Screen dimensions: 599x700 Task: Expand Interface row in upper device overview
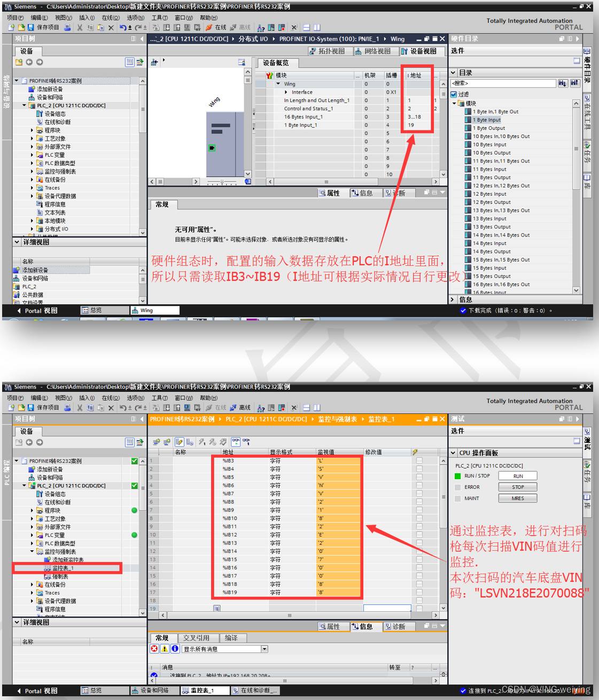286,92
